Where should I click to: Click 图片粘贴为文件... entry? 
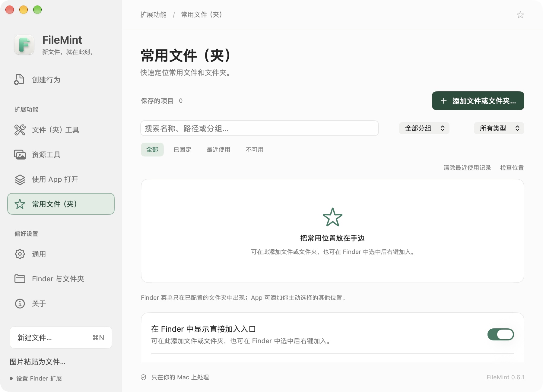coord(38,362)
